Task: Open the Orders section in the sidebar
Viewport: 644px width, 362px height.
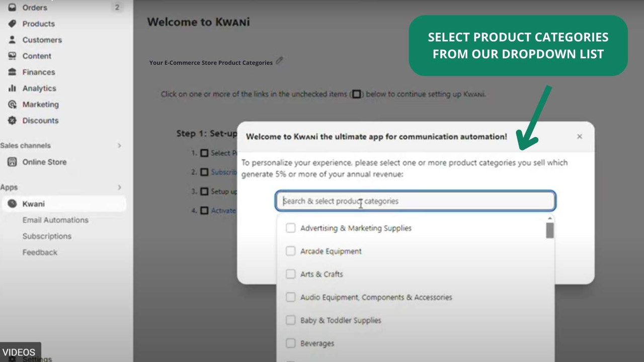Action: pos(34,8)
